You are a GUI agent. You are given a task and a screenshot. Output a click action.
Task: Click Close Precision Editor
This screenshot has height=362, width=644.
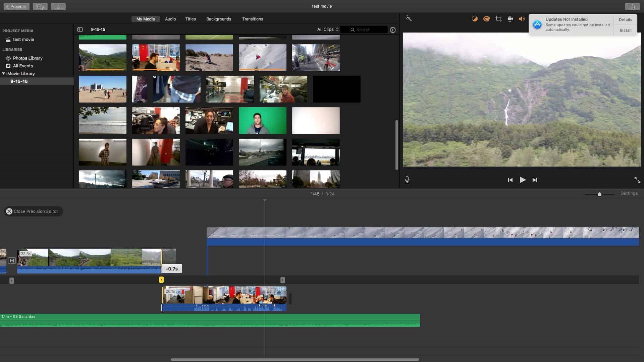[33, 211]
